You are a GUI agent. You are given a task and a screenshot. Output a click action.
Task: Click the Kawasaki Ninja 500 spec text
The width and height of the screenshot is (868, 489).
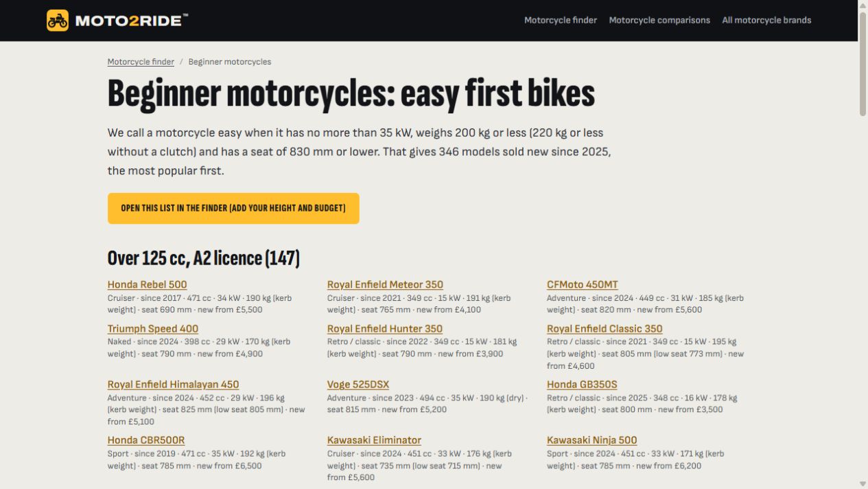635,459
